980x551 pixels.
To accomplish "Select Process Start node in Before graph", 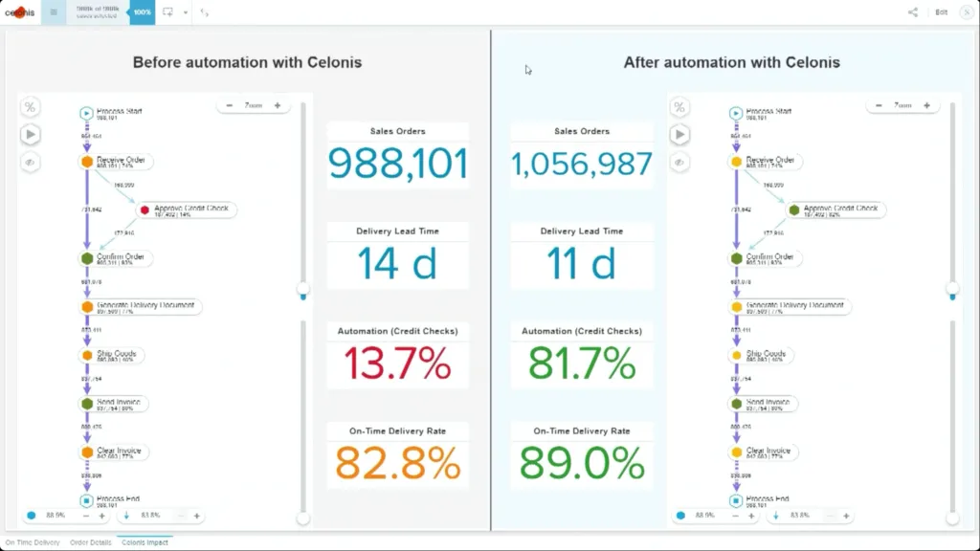I will pos(86,113).
